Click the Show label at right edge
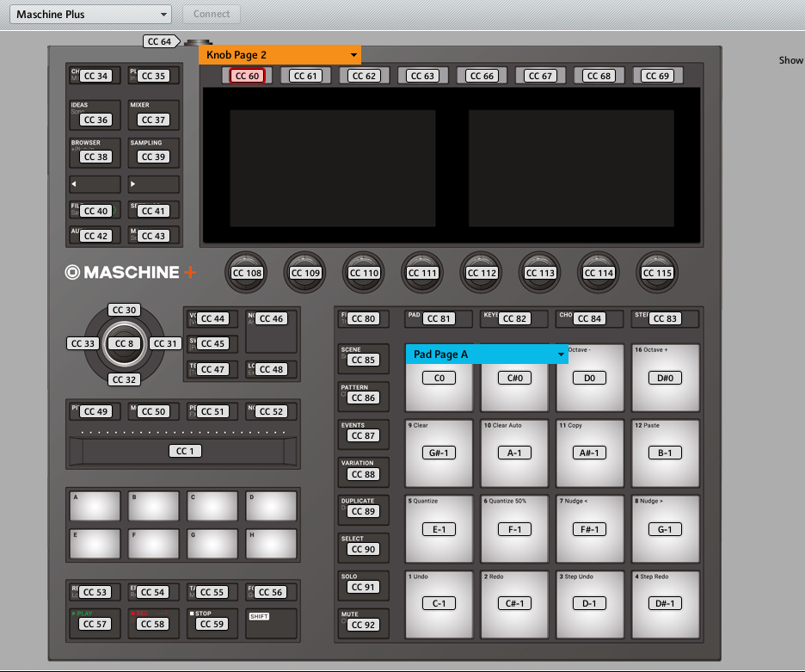The height and width of the screenshot is (672, 805). point(791,60)
